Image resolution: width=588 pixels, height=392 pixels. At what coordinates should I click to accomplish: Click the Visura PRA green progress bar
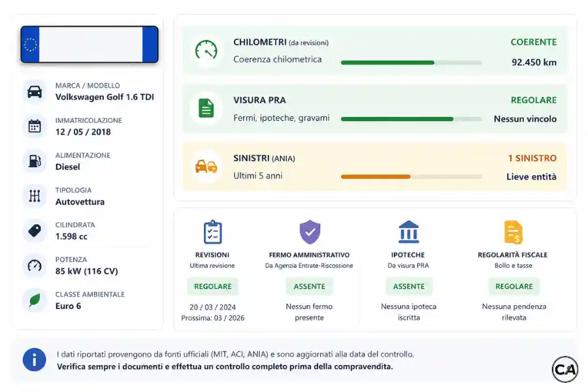click(x=412, y=119)
